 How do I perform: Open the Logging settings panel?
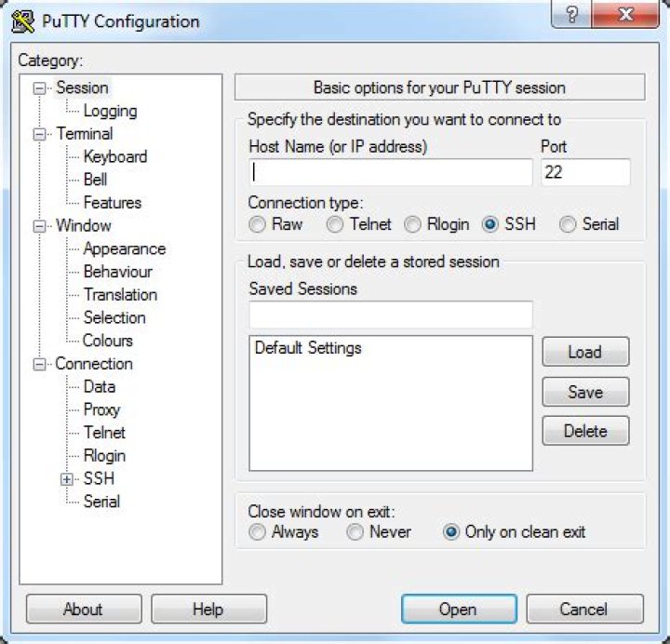coord(110,111)
